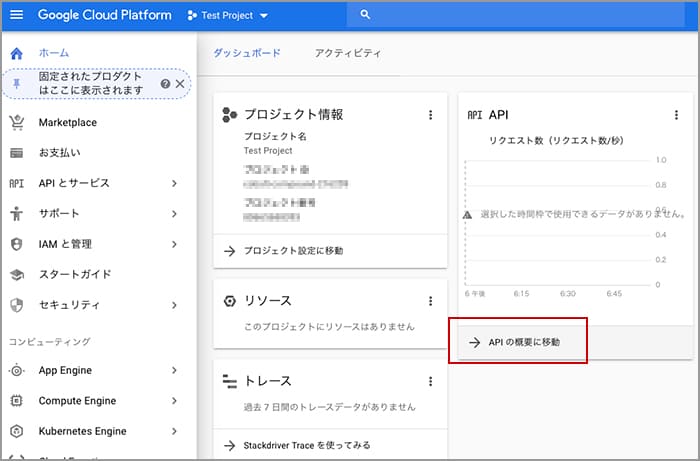Open the API card three-dot menu
This screenshot has width=700, height=461.
676,115
